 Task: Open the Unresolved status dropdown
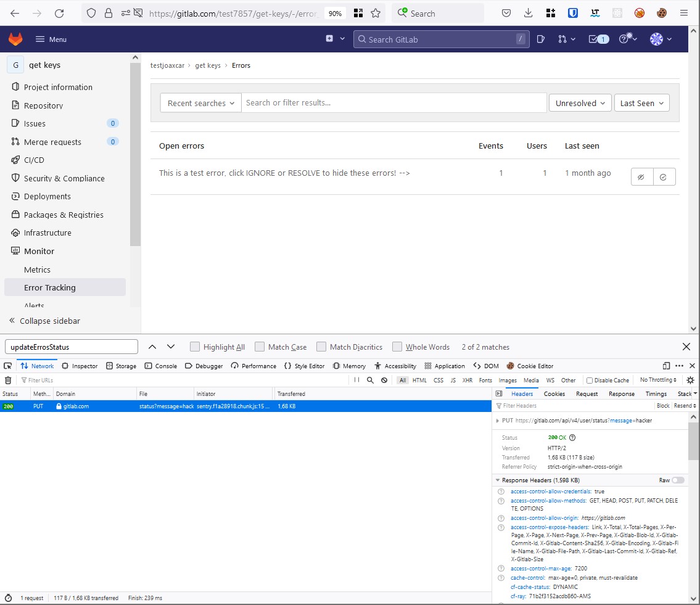tap(580, 103)
